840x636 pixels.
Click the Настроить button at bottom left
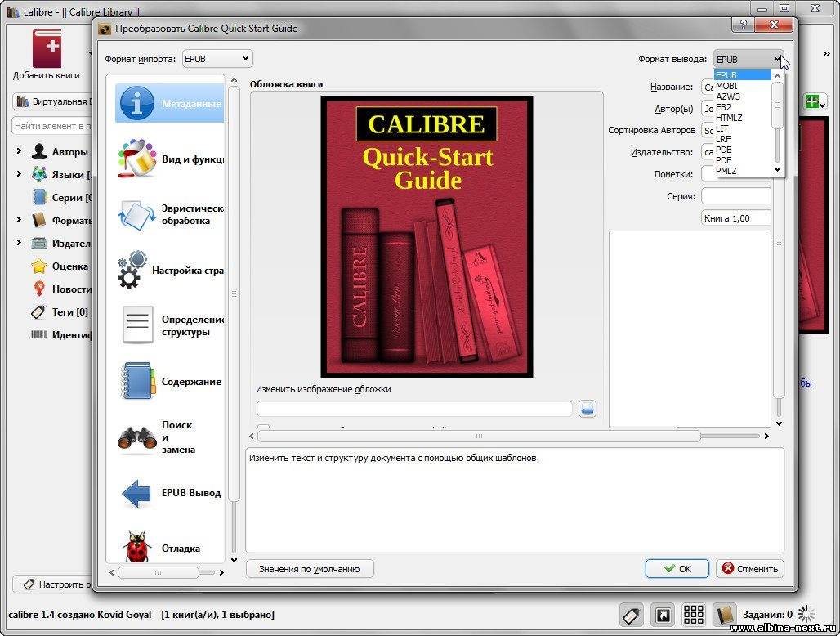point(52,584)
